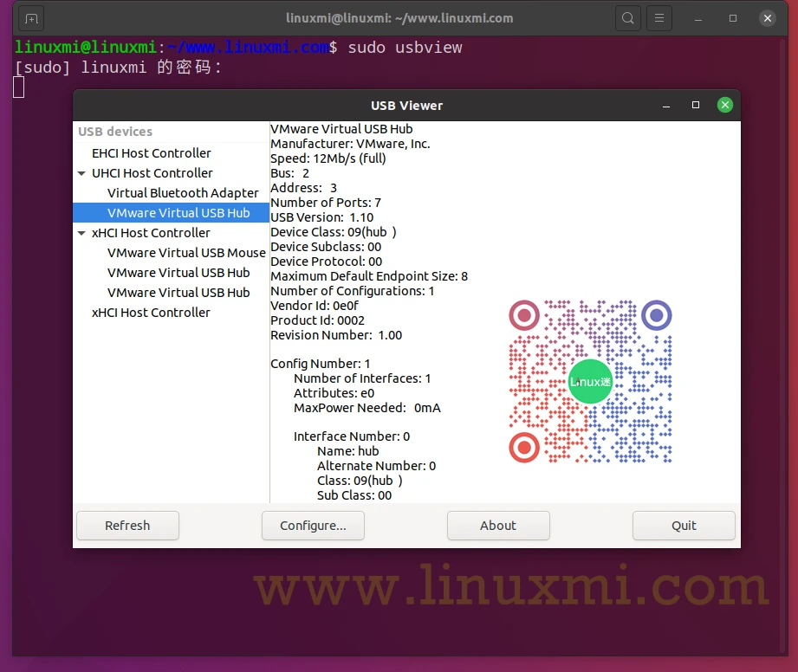Viewport: 798px width, 672px height.
Task: Click 'MaxPower Needed: 0mA' line
Action: point(367,408)
